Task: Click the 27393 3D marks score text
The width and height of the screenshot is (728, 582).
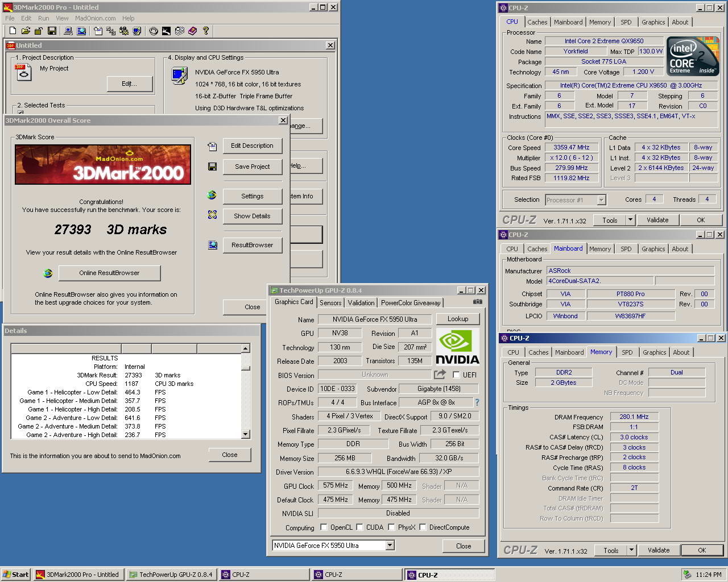Action: 110,230
